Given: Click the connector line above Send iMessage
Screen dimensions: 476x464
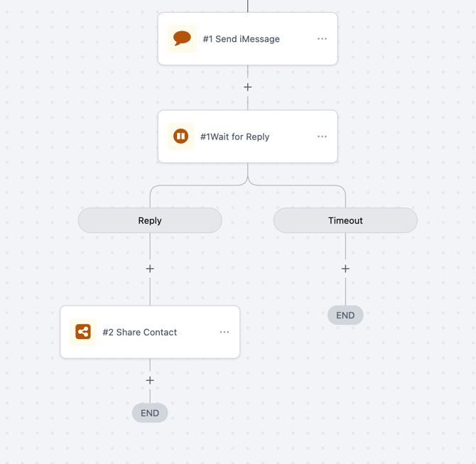Looking at the screenshot, I should pos(248,6).
